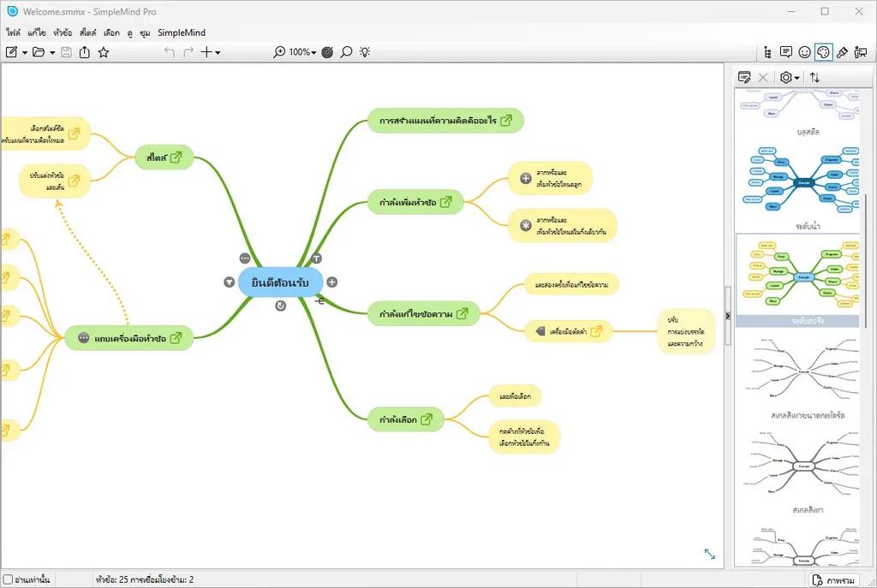This screenshot has height=588, width=877.
Task: Open the paintbrush style panel
Action: pos(842,52)
